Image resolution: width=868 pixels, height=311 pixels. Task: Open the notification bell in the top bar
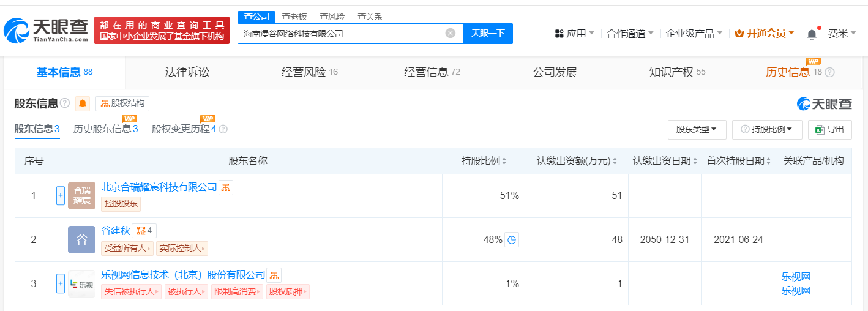[812, 34]
